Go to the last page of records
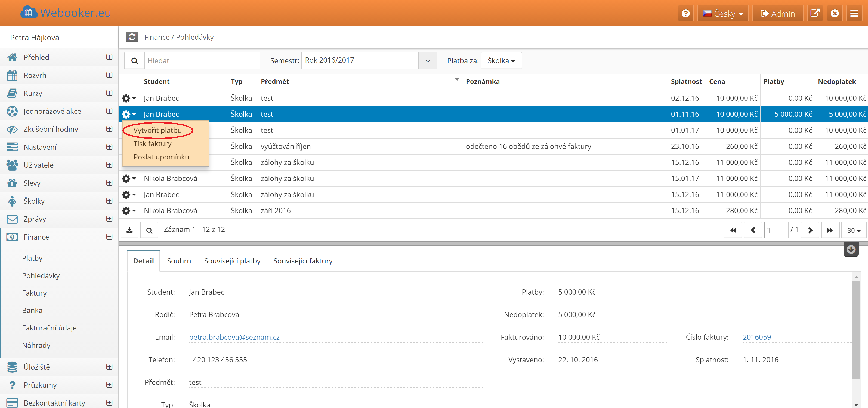The width and height of the screenshot is (868, 408). tap(830, 230)
